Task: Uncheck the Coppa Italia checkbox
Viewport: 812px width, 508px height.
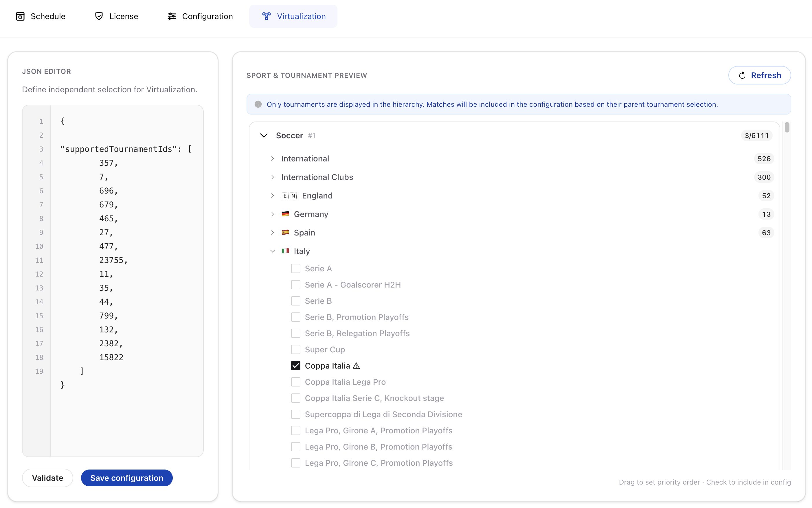Action: click(x=296, y=366)
